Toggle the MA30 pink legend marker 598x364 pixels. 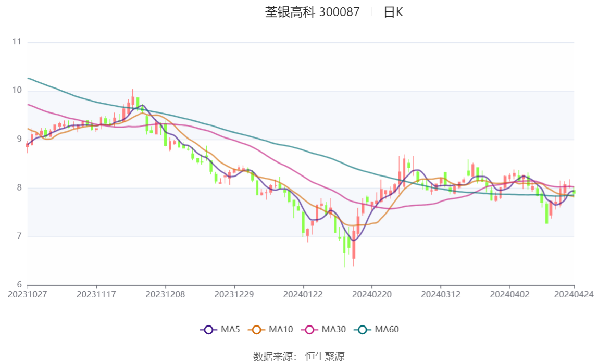point(309,330)
